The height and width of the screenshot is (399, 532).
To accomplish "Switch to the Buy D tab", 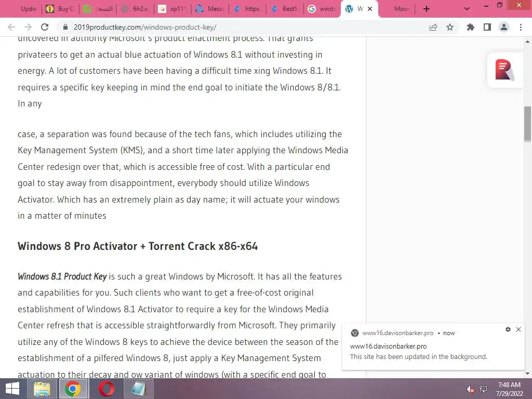I will [x=60, y=9].
